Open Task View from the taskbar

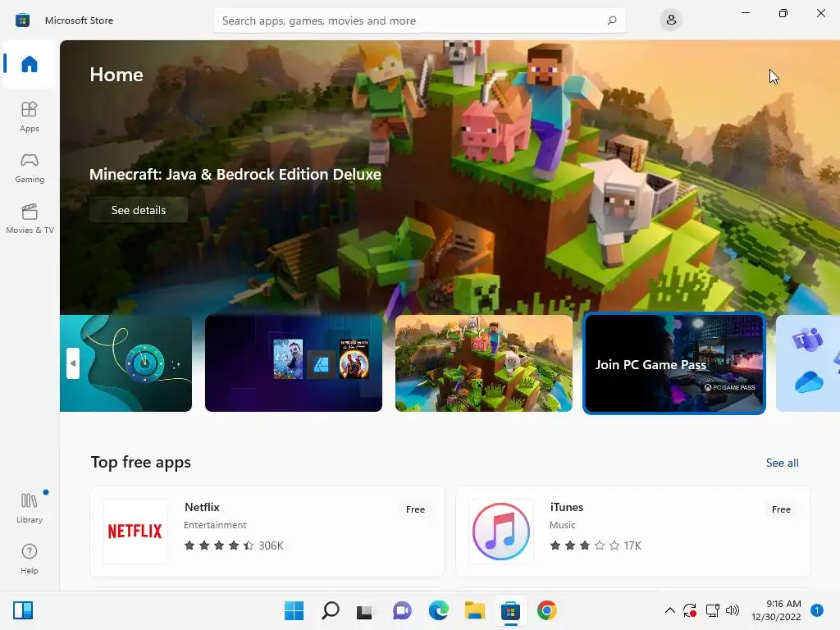(365, 610)
